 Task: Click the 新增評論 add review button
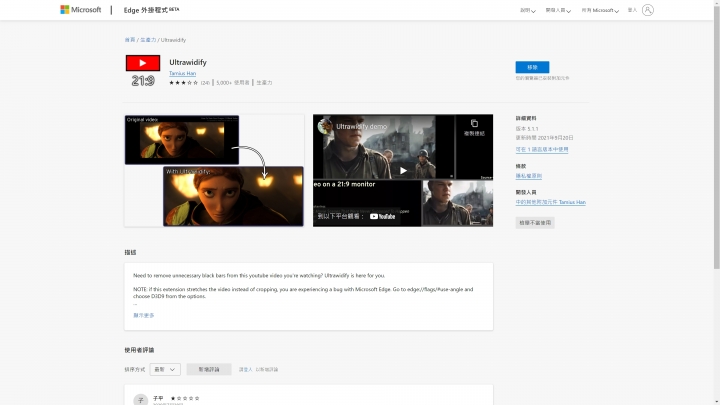[x=209, y=369]
